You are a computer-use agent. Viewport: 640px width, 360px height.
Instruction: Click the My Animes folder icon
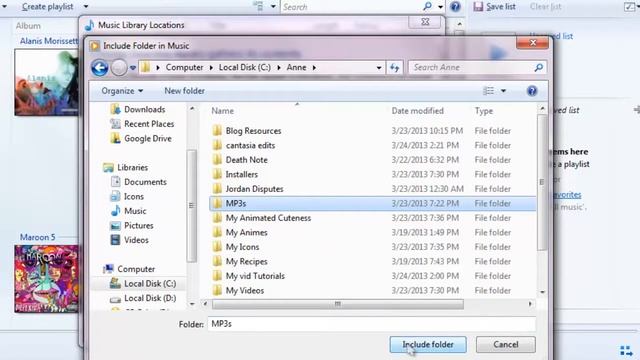click(x=217, y=232)
